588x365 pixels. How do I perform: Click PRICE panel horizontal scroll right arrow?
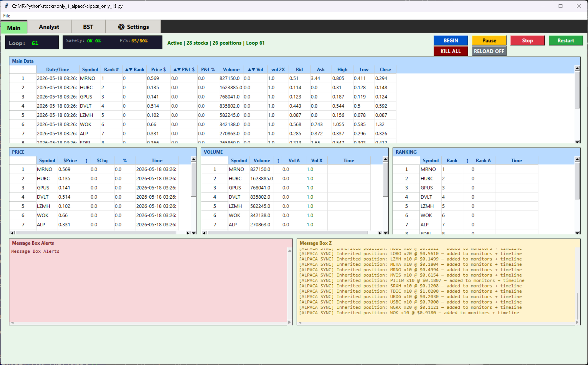188,233
